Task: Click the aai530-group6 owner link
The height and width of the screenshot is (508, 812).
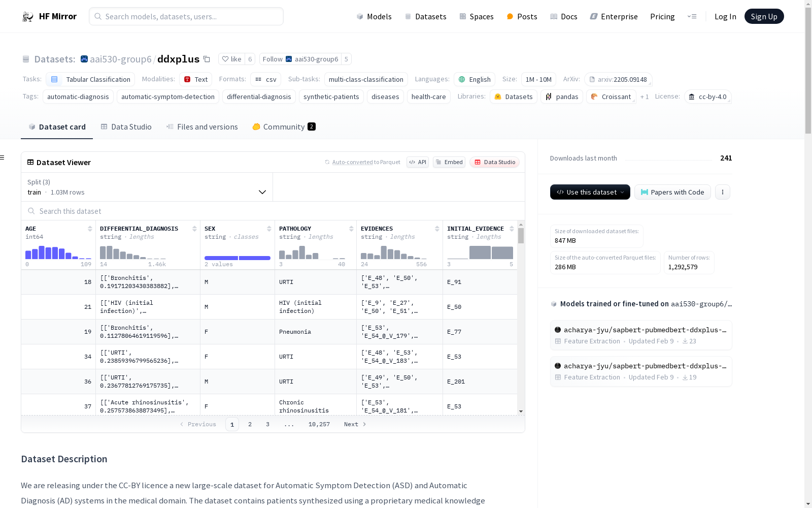Action: pyautogui.click(x=121, y=59)
